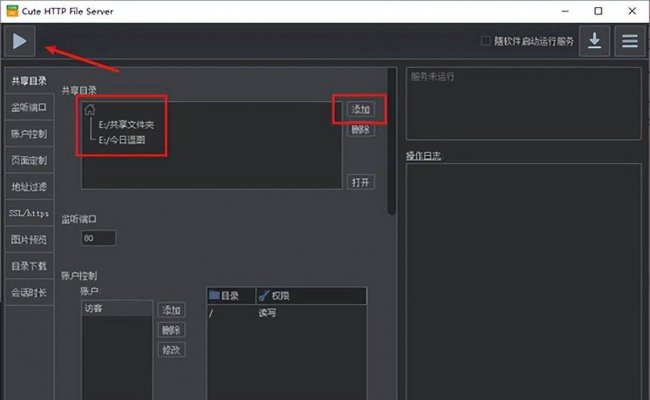The image size is (650, 400).
Task: Open the 目录下载 tab
Action: [x=29, y=266]
